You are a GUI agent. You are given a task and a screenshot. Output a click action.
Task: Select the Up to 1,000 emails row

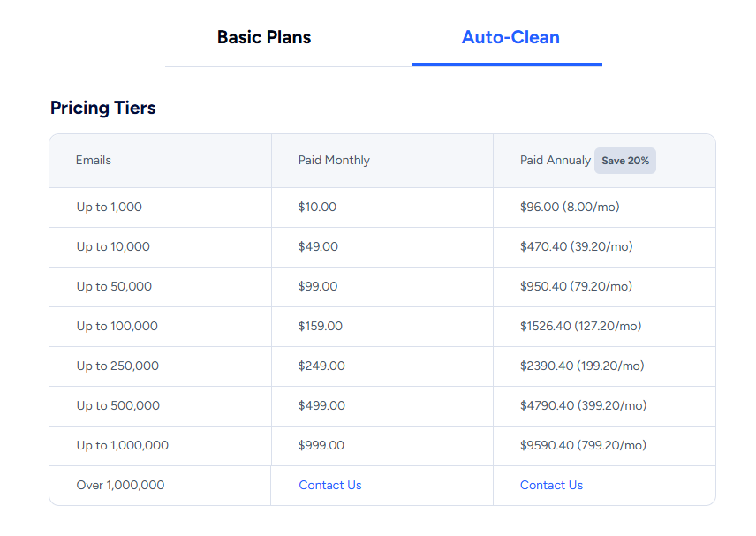[x=382, y=208]
